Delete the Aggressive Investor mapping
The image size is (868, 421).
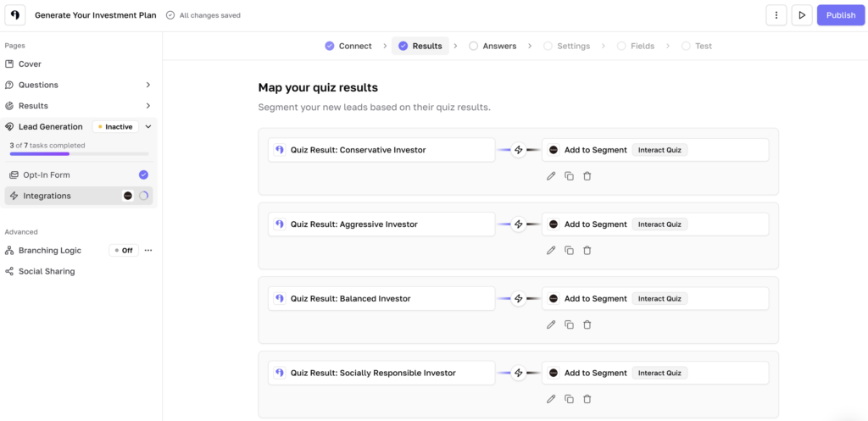(587, 250)
